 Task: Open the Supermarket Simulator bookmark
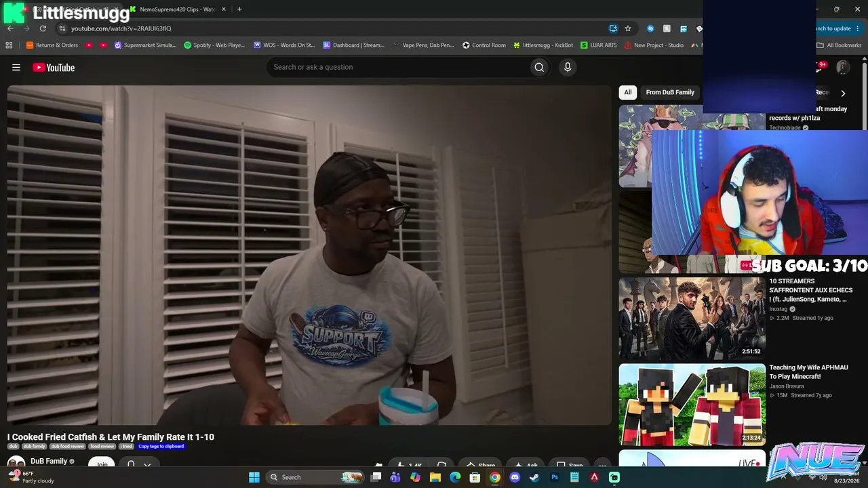click(x=146, y=45)
